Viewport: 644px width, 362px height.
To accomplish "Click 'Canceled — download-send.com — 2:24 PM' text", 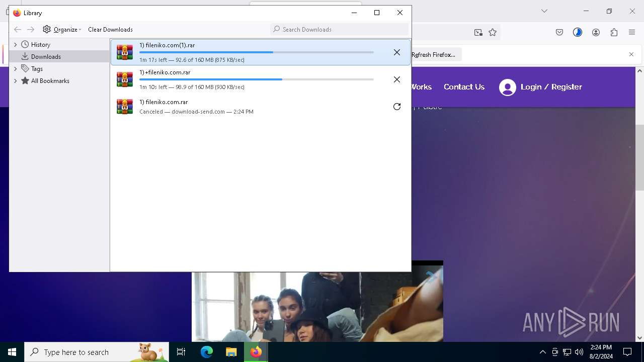I will pos(196,112).
